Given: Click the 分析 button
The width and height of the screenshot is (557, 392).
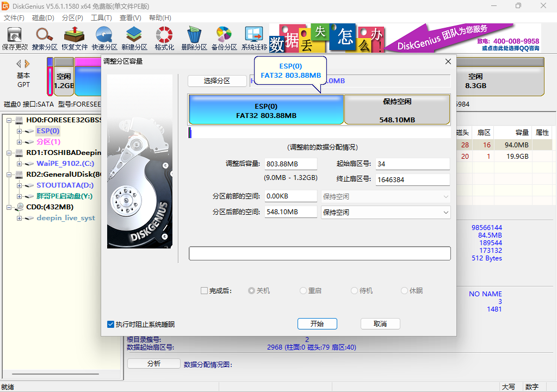Looking at the screenshot, I should [x=154, y=364].
